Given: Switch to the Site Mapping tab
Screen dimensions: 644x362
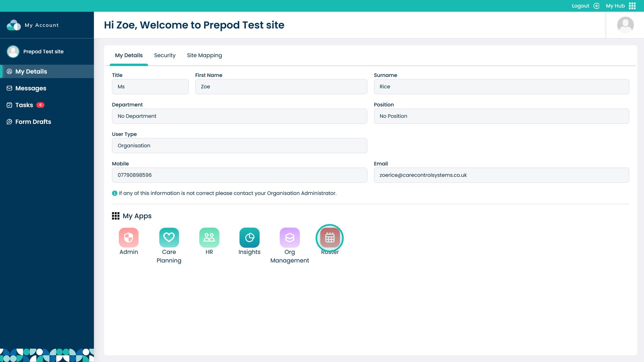Looking at the screenshot, I should pyautogui.click(x=204, y=56).
